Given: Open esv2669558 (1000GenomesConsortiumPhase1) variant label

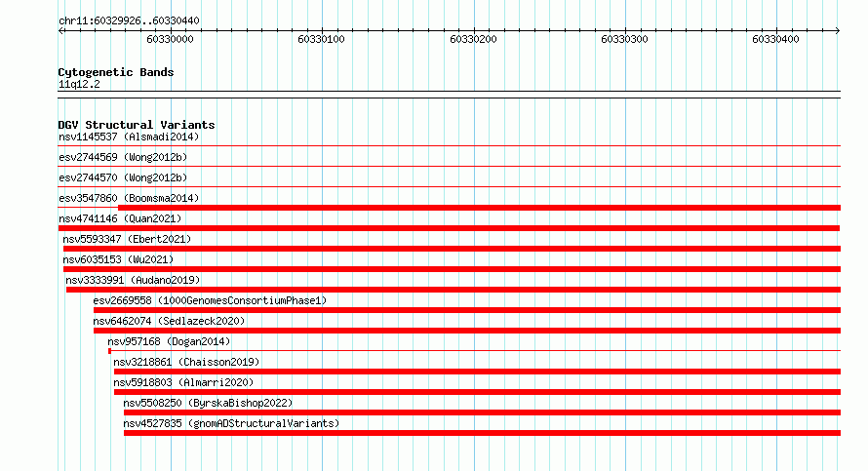Looking at the screenshot, I should tap(210, 300).
